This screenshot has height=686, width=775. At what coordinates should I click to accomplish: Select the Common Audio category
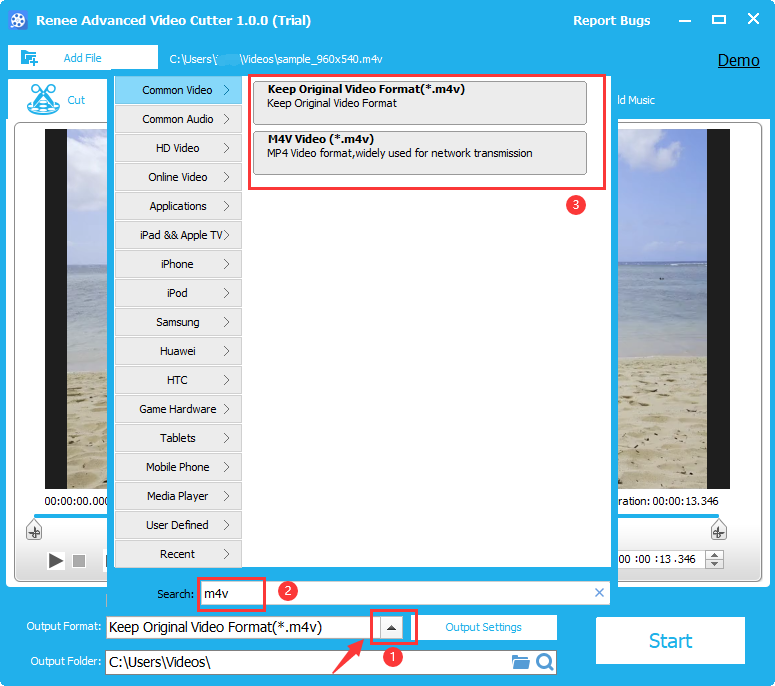178,119
